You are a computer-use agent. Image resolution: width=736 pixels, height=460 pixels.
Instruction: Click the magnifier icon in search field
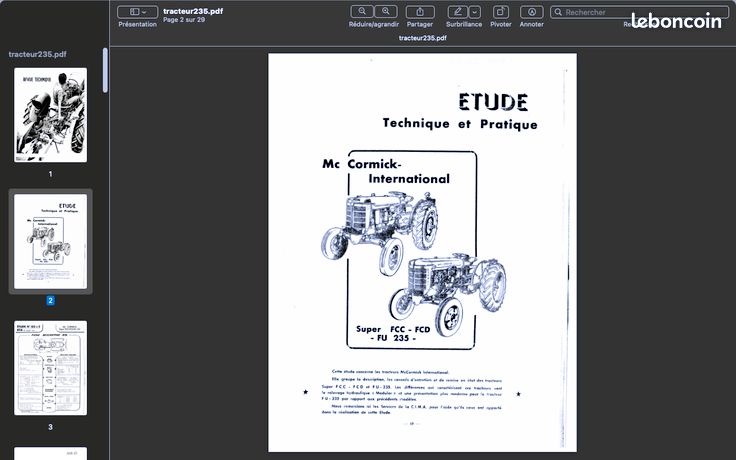pos(558,12)
